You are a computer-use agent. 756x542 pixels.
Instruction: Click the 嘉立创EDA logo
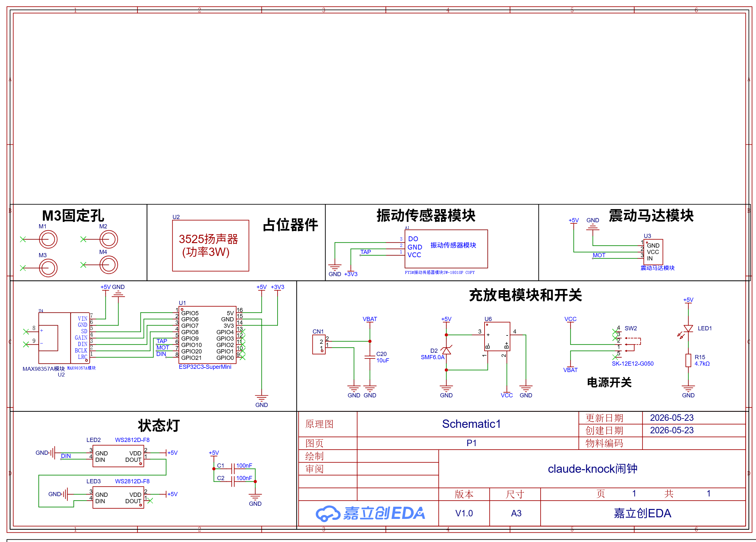370,513
